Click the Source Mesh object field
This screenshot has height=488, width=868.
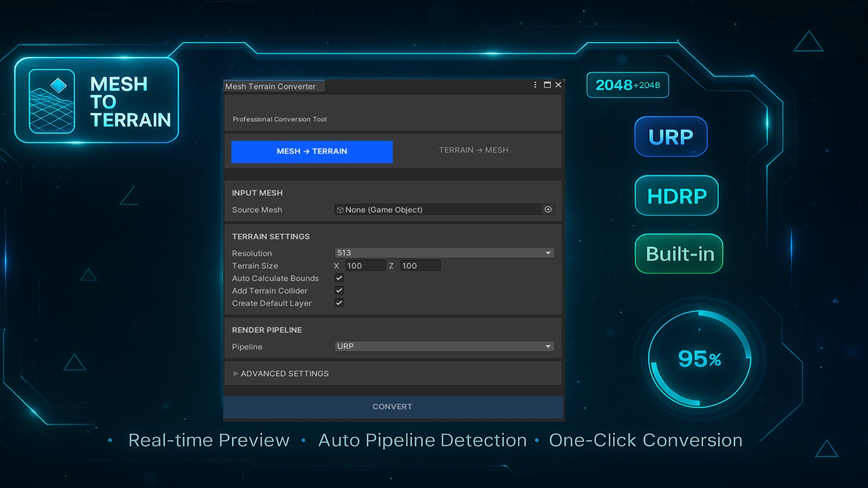444,209
